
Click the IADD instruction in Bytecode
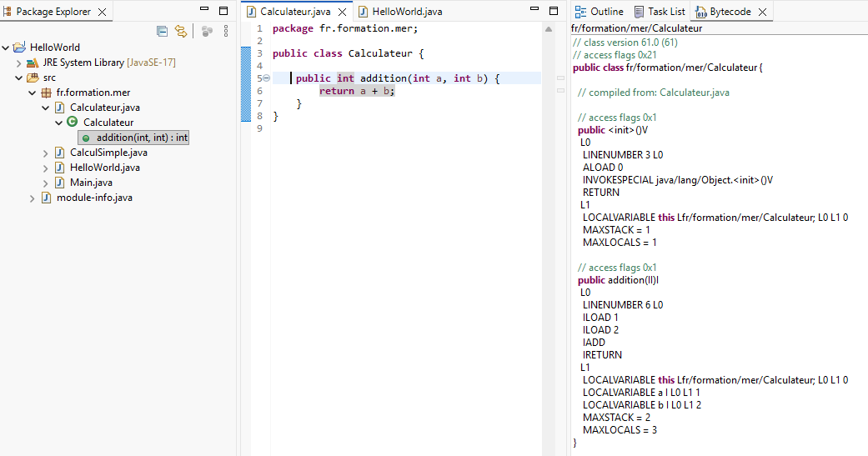tap(594, 343)
